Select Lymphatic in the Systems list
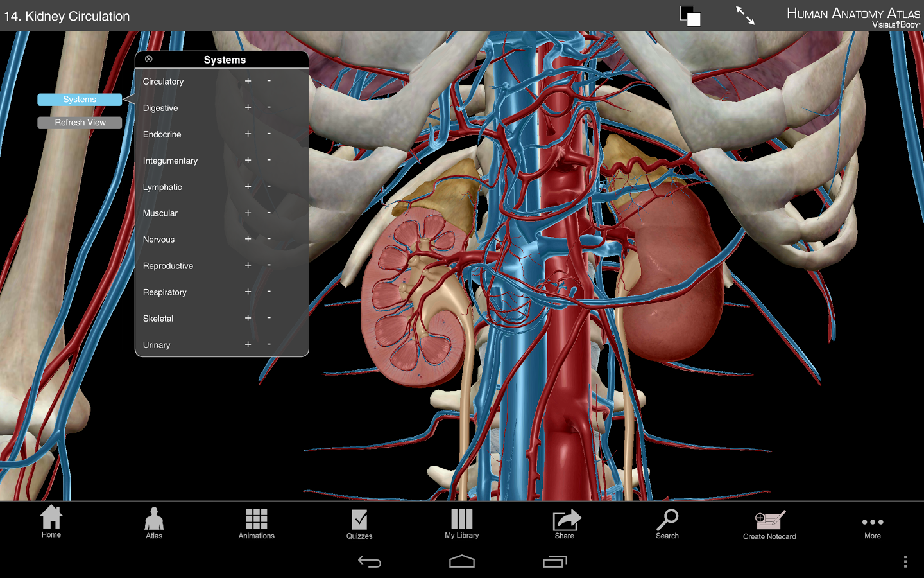924x578 pixels. [x=162, y=187]
